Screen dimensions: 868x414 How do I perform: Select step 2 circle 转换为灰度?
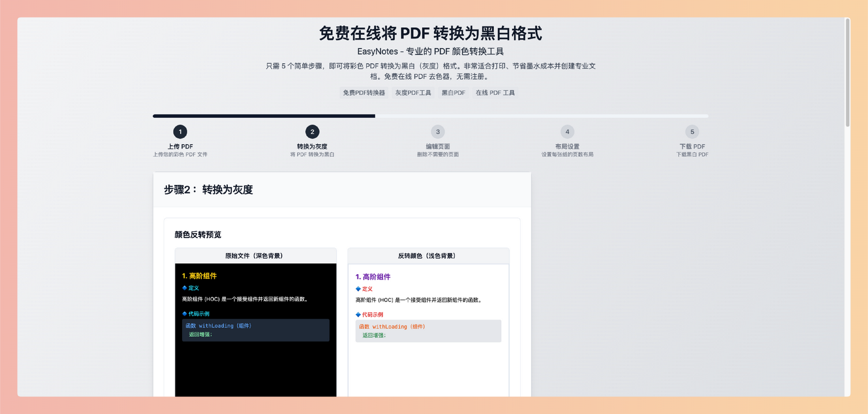pos(312,132)
